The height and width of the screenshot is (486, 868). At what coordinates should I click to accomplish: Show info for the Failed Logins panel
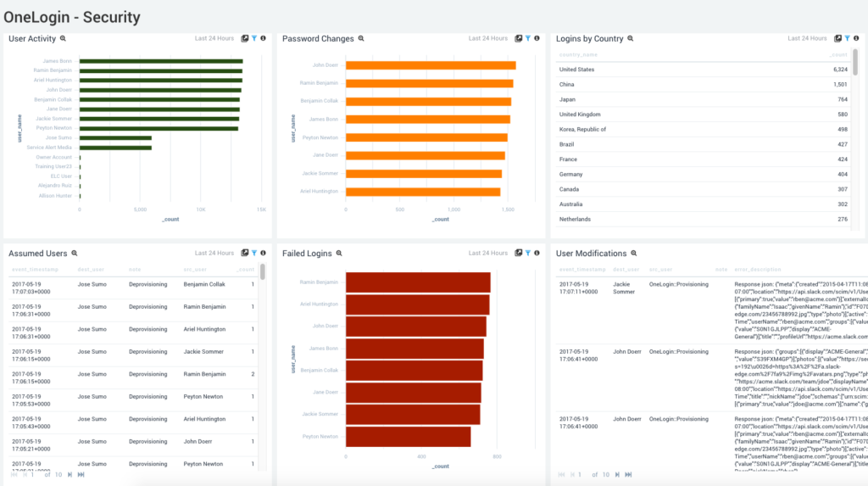pos(537,253)
